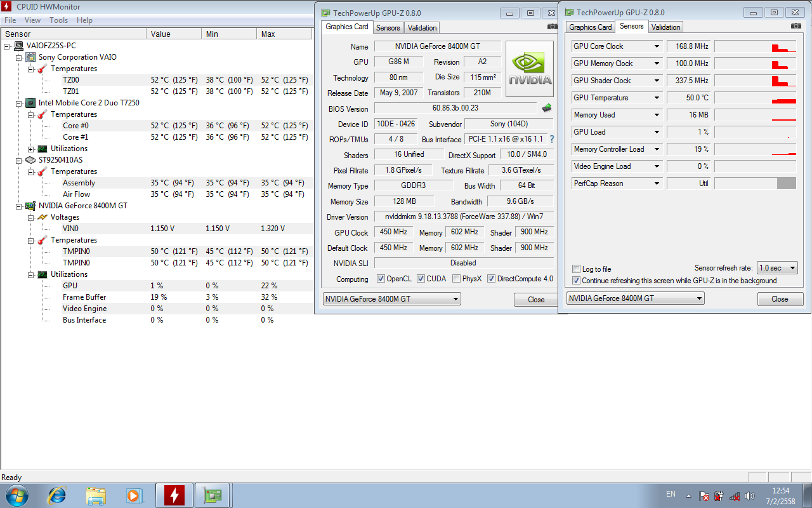Toggle the OpenCL checkbox
The height and width of the screenshot is (508, 812).
click(x=381, y=279)
